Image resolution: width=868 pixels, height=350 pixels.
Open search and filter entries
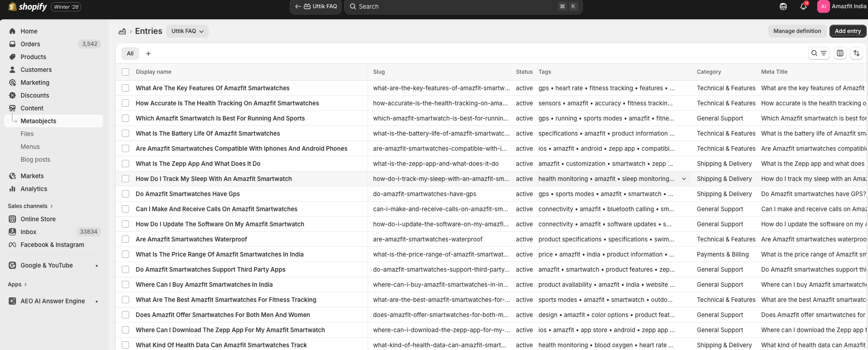pyautogui.click(x=819, y=53)
